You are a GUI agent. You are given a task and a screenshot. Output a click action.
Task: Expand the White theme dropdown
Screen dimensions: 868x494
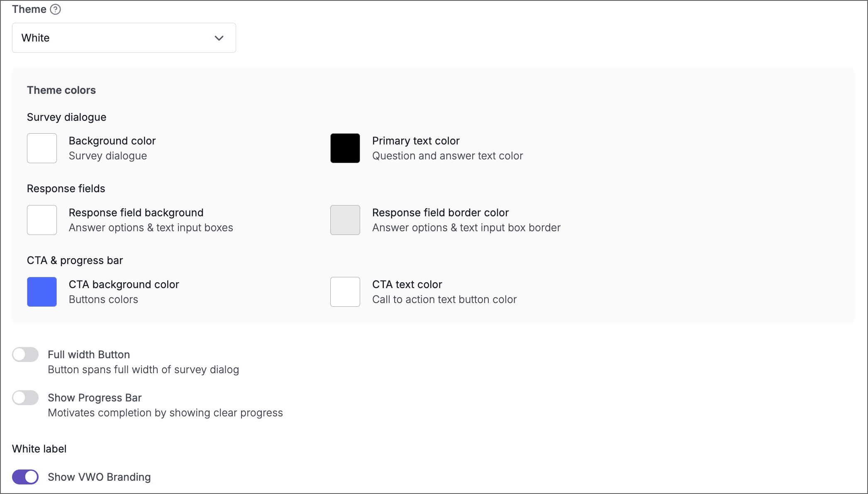pyautogui.click(x=124, y=38)
